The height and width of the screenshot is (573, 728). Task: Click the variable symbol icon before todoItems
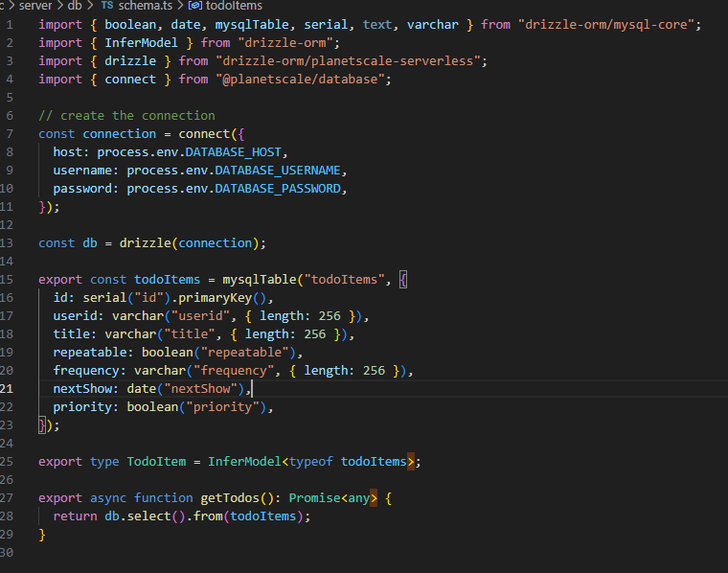(194, 6)
